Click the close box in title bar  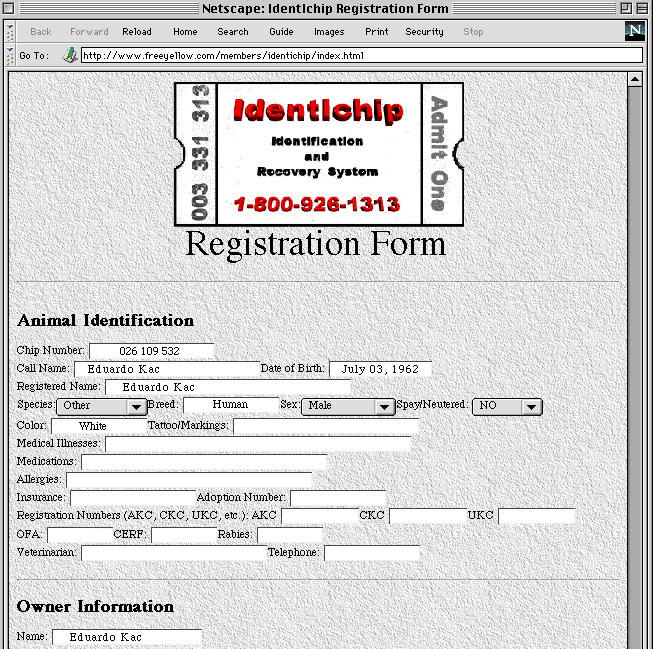(9, 8)
